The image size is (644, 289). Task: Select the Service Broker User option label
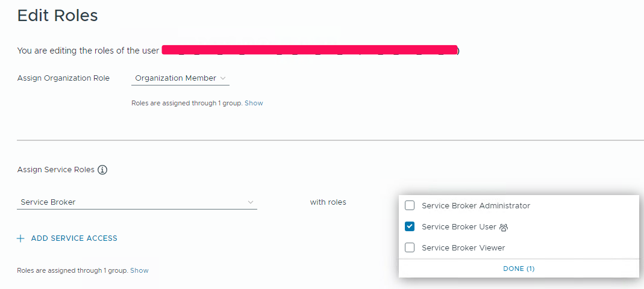click(x=458, y=227)
